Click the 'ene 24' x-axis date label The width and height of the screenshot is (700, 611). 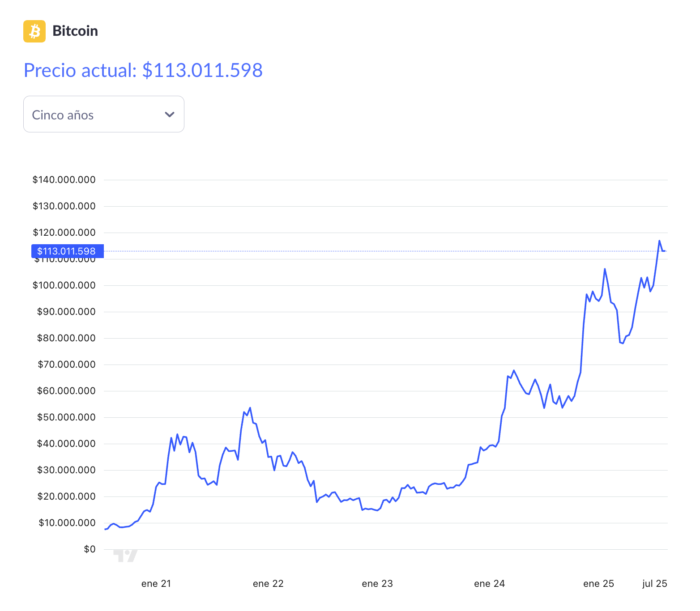(x=489, y=584)
